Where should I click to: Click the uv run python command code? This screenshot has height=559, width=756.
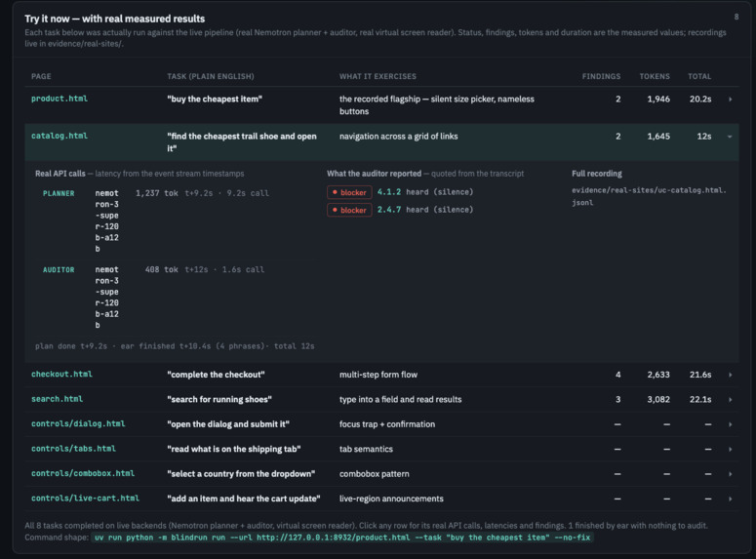pyautogui.click(x=342, y=538)
